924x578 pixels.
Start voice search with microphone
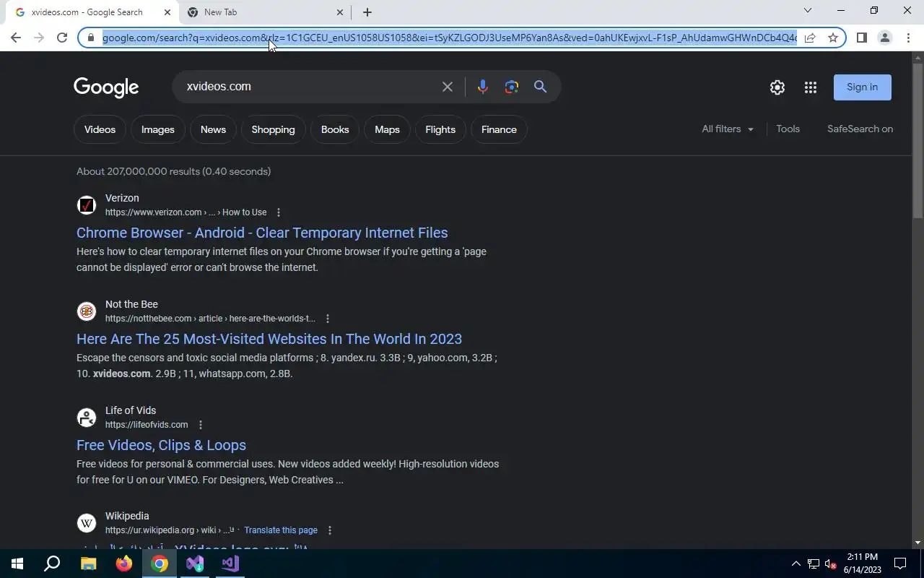(483, 87)
